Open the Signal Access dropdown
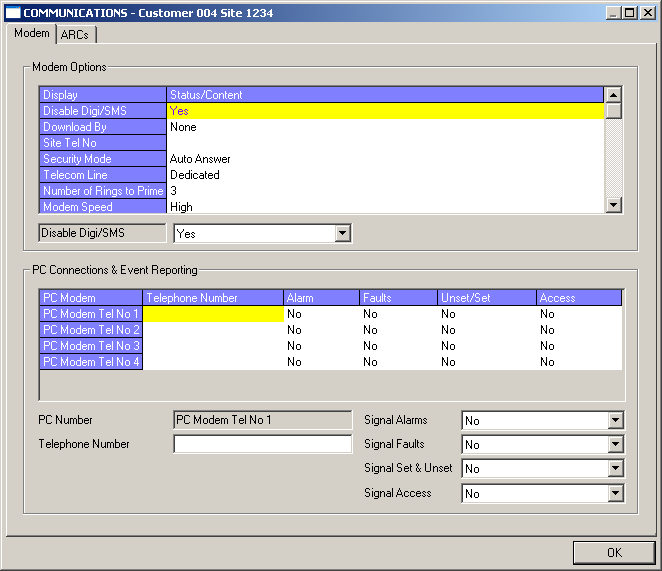The image size is (662, 571). point(615,493)
